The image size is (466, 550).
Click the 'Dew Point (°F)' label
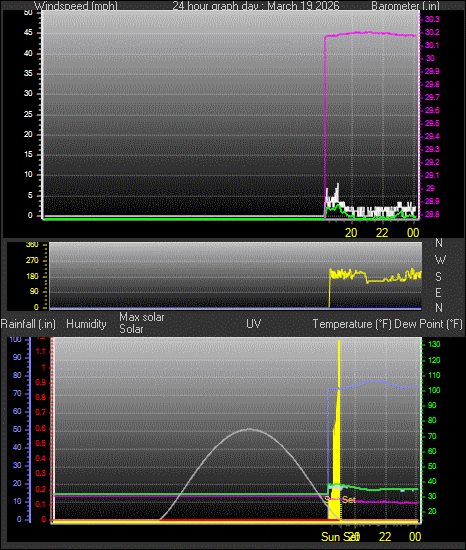click(x=428, y=324)
